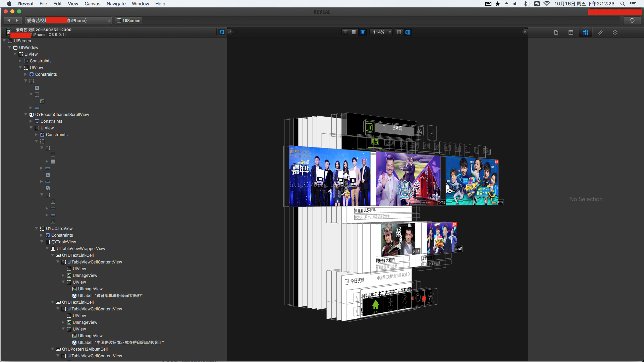
Task: Click UILabel education batch text item
Action: click(110, 295)
